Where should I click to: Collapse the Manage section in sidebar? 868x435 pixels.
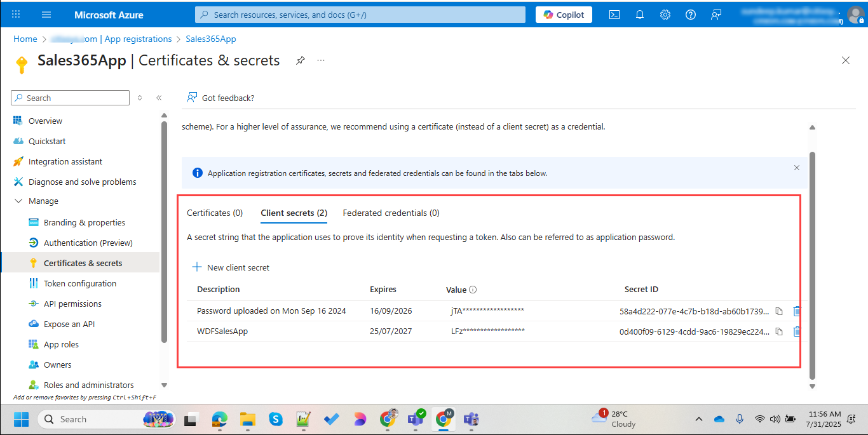coord(18,201)
